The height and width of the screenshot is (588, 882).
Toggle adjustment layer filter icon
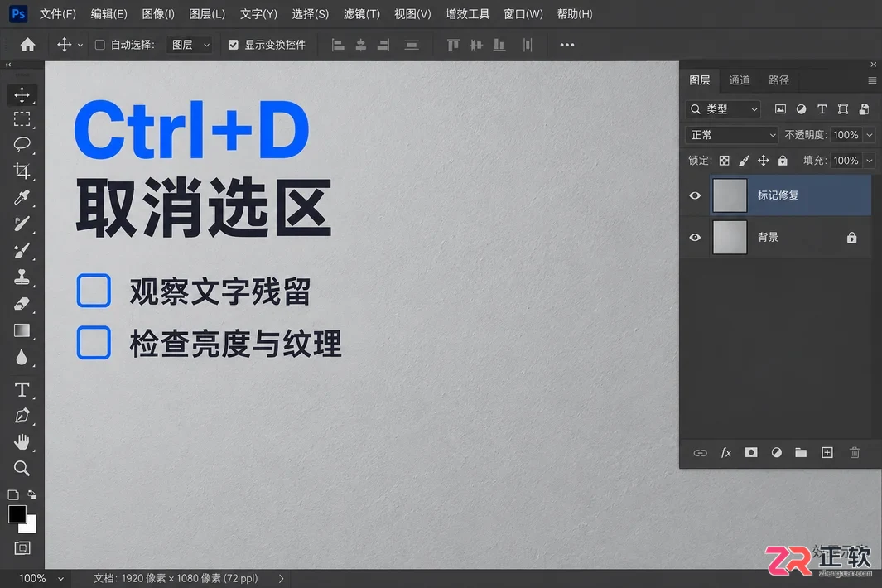tap(801, 109)
